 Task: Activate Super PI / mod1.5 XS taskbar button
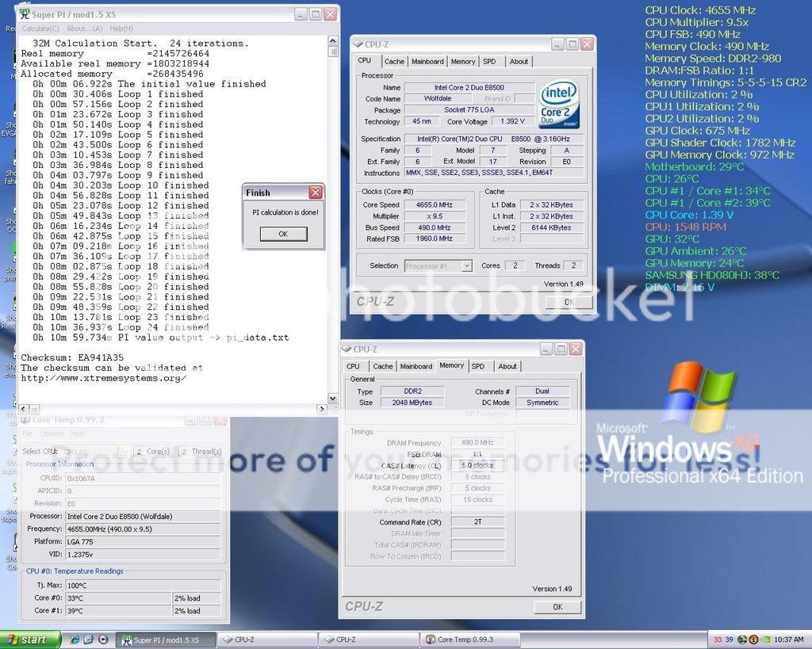coord(165,640)
